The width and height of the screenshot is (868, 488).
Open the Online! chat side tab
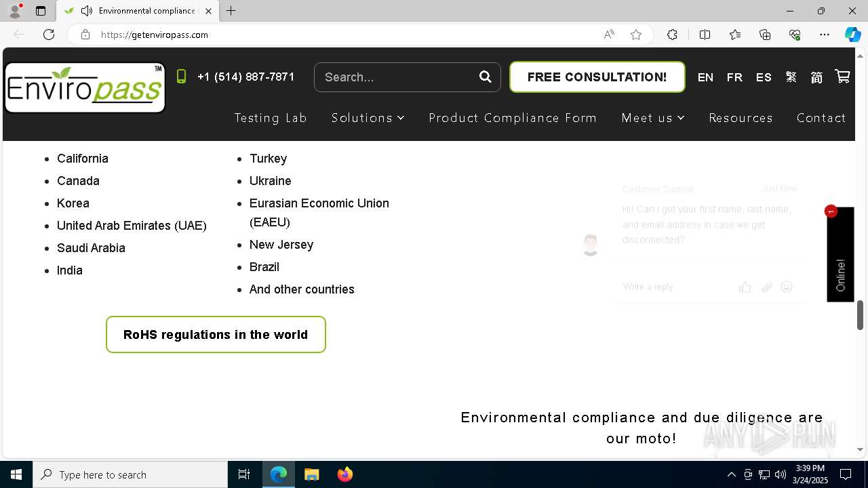(840, 255)
